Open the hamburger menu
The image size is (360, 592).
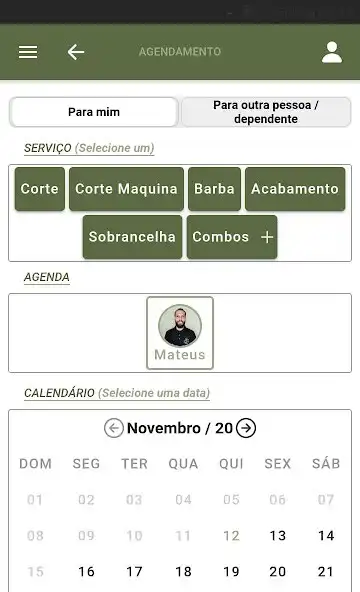tap(28, 52)
